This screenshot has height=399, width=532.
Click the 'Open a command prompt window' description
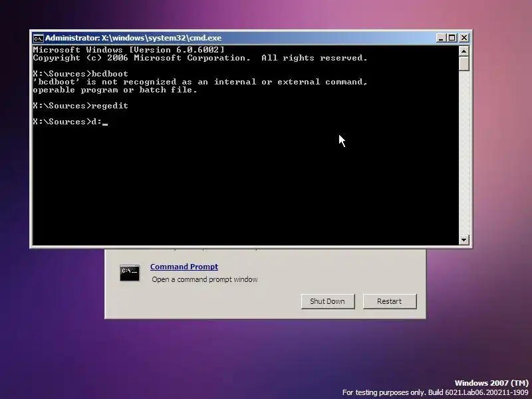pyautogui.click(x=205, y=279)
